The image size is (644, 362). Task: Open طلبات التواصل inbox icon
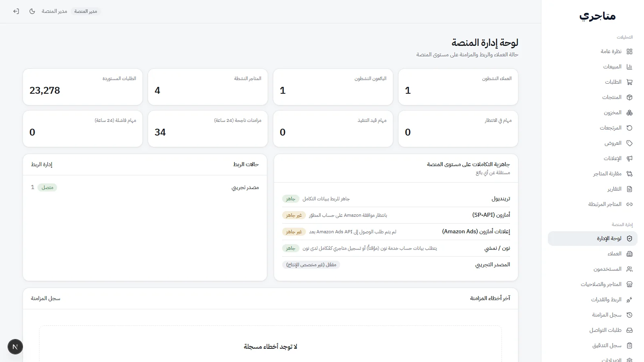(630, 330)
